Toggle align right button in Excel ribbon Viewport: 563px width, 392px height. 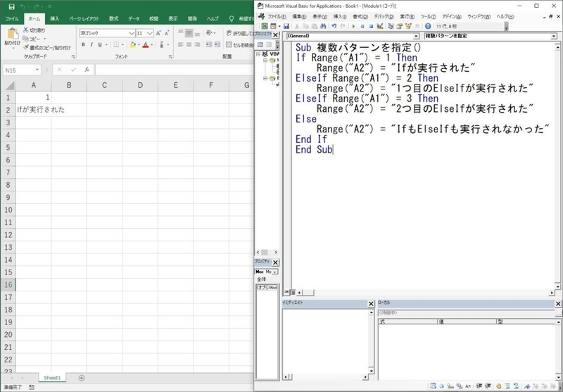pyautogui.click(x=197, y=45)
